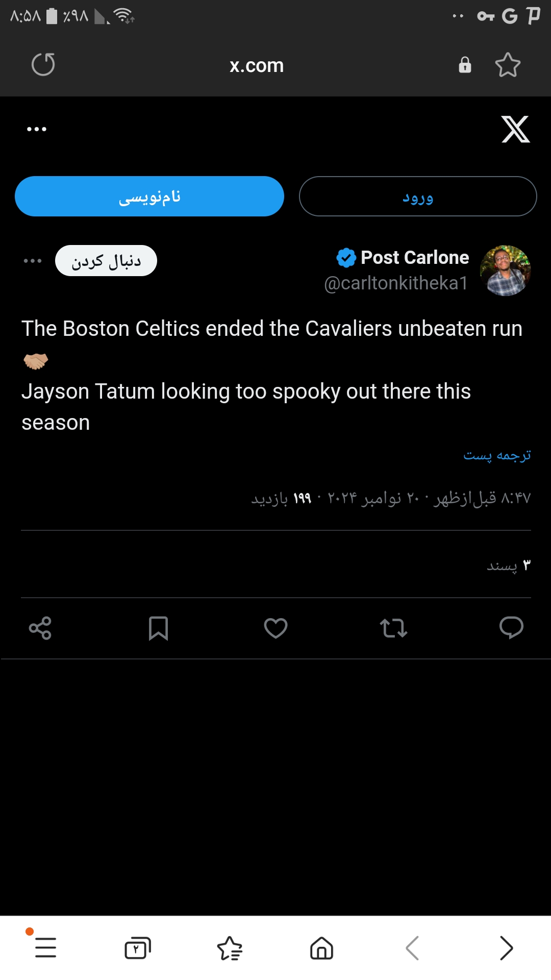Click the translate post link
The width and height of the screenshot is (551, 980).
pyautogui.click(x=497, y=455)
